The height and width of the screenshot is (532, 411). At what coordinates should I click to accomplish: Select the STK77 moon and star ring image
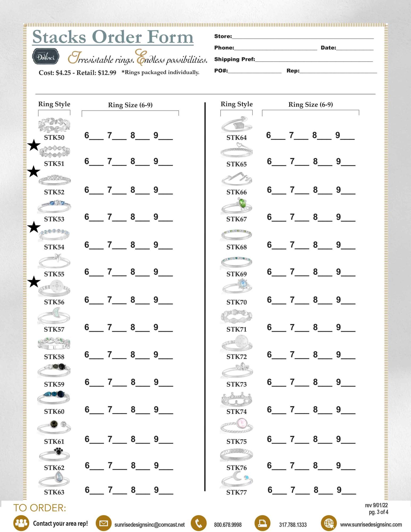(x=237, y=479)
